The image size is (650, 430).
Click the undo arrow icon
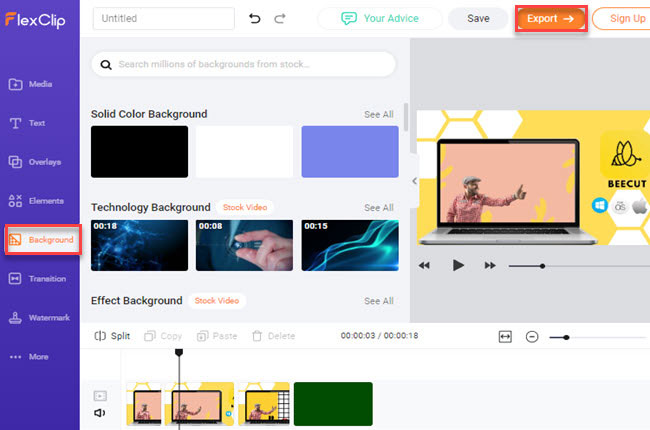[x=254, y=18]
